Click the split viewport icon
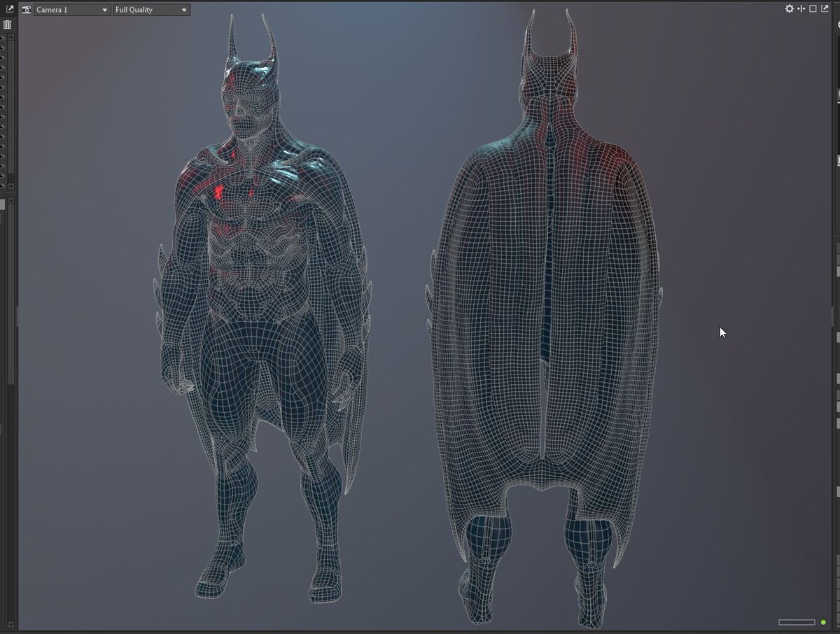This screenshot has width=840, height=634. (x=801, y=8)
